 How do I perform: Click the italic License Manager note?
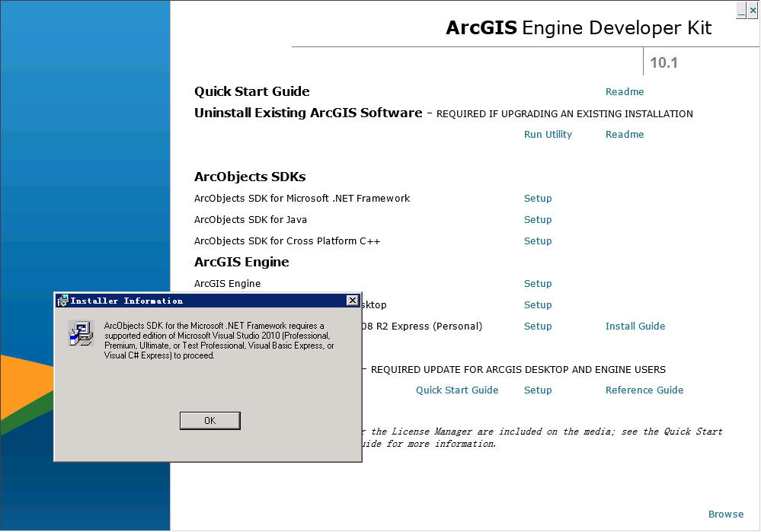pos(542,438)
